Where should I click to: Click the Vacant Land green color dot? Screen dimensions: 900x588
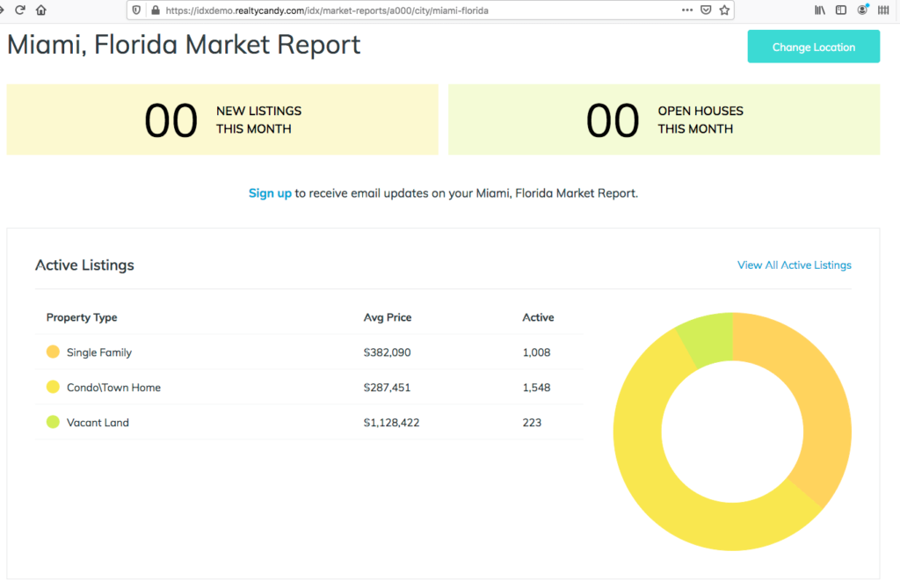point(53,422)
